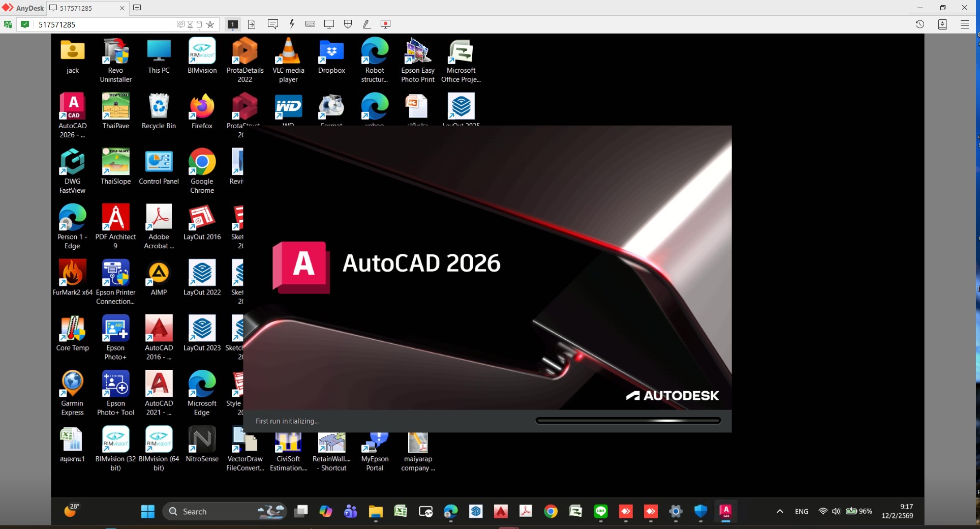
Task: Open Excel from the taskbar
Action: point(401,511)
